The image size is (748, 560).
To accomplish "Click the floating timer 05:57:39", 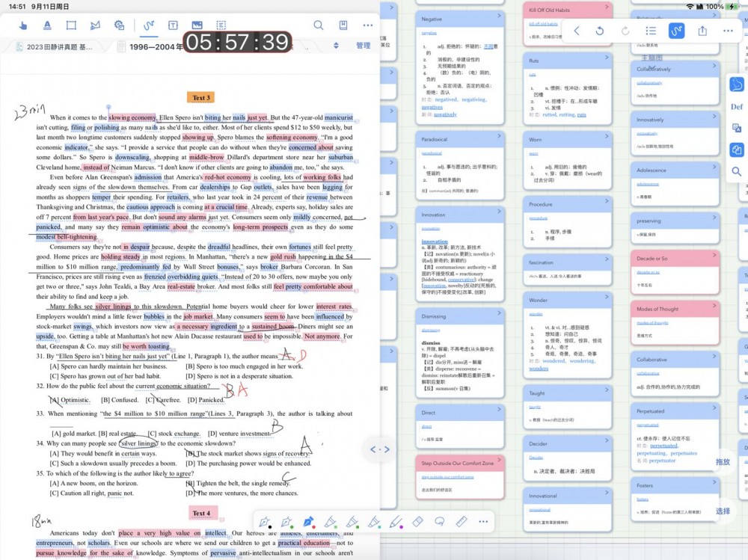I will coord(237,43).
